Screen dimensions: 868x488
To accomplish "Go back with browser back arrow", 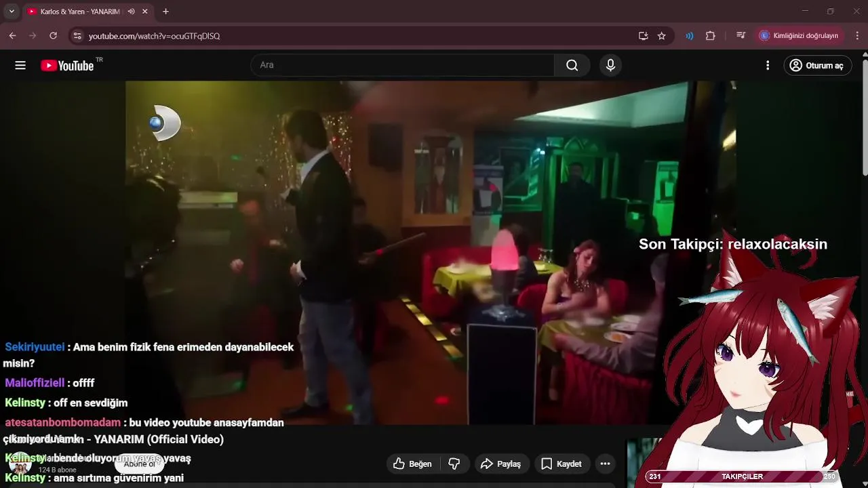I will 12,36.
